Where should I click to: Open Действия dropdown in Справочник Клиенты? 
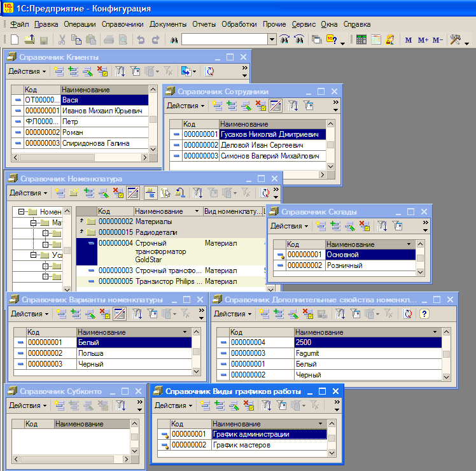click(x=27, y=71)
